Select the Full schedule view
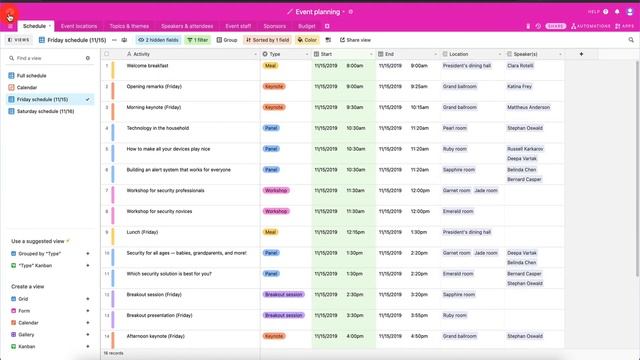Viewport: 640px width, 360px height. coord(50,76)
